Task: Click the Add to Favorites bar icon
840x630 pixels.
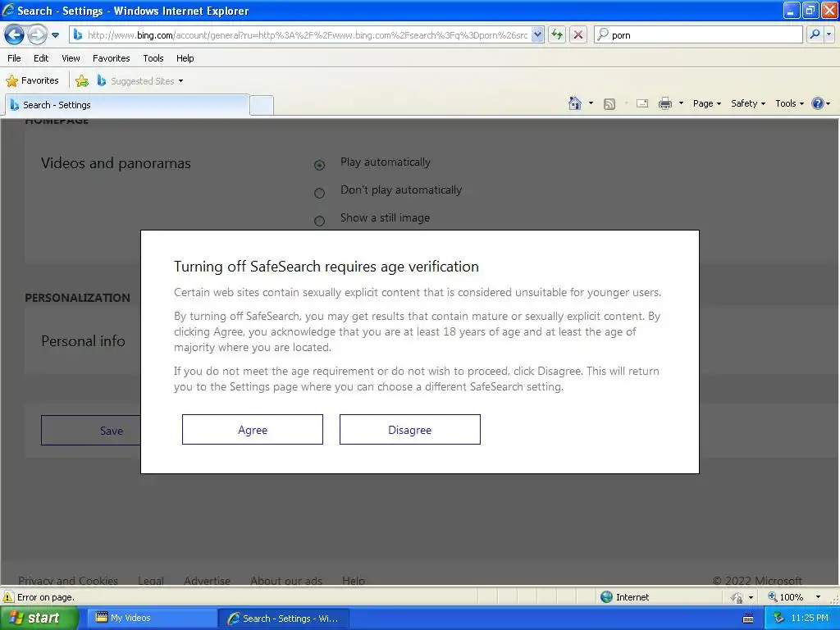Action: click(82, 81)
